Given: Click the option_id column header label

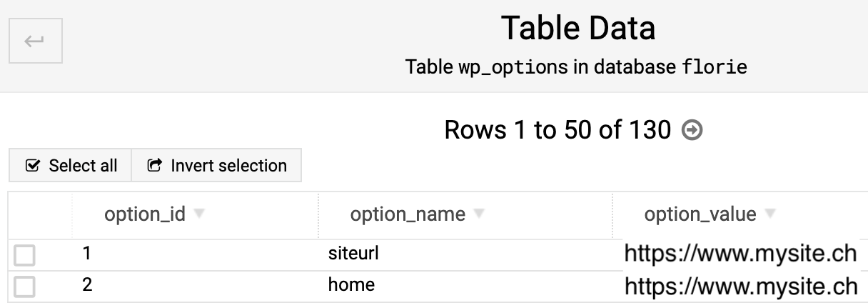Looking at the screenshot, I should (x=145, y=214).
